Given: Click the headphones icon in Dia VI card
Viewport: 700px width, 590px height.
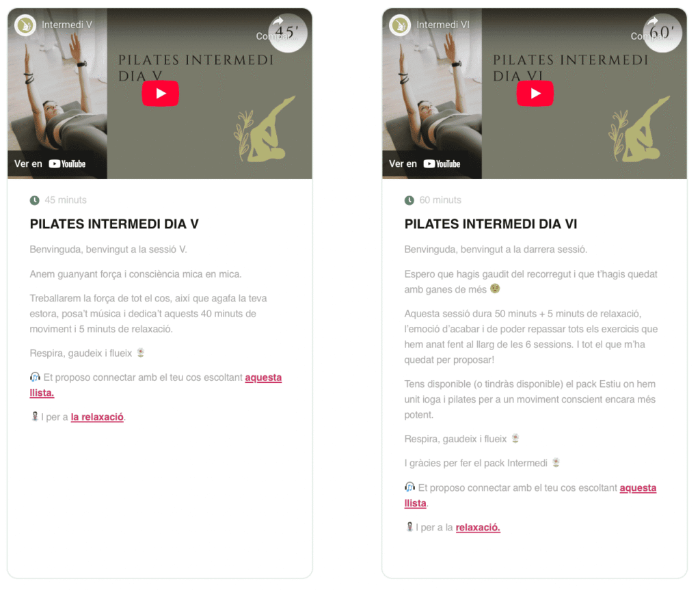Looking at the screenshot, I should 409,487.
